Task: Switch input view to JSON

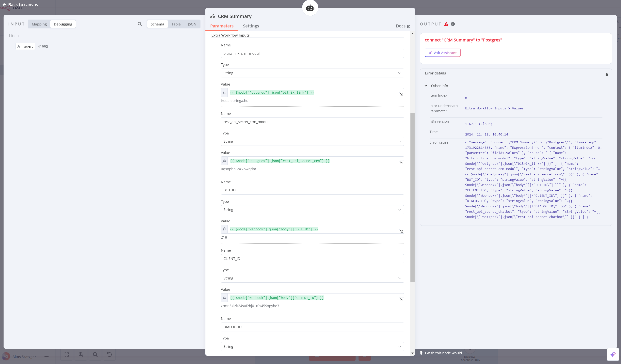Action: 192,24
